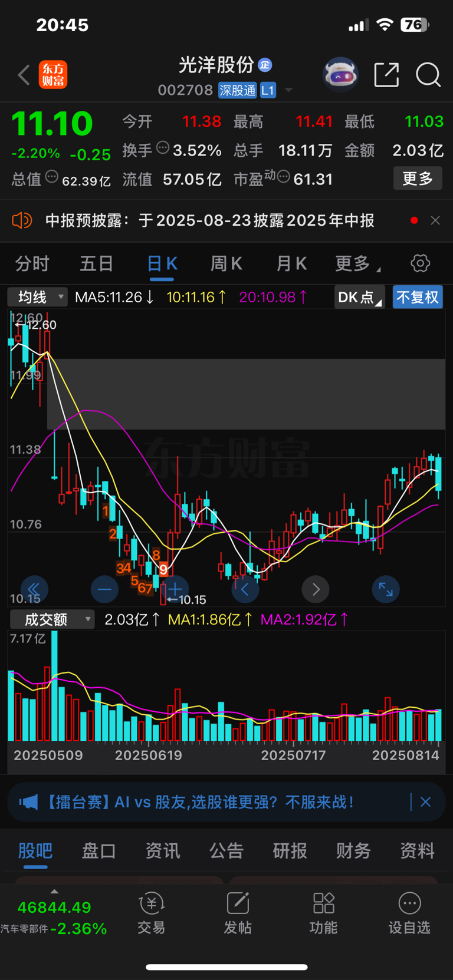Open the 盘口 tab
453x980 pixels.
tap(99, 850)
